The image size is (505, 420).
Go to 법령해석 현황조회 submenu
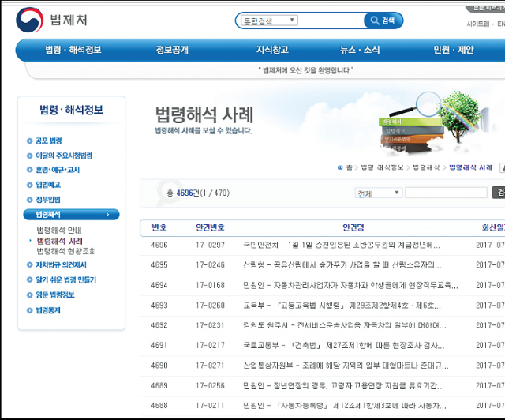66,251
